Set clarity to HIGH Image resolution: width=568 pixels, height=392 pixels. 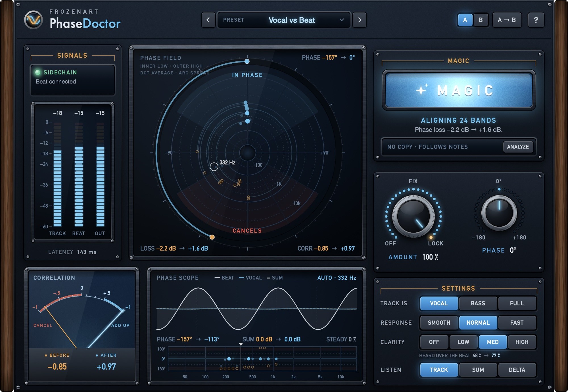(x=522, y=342)
